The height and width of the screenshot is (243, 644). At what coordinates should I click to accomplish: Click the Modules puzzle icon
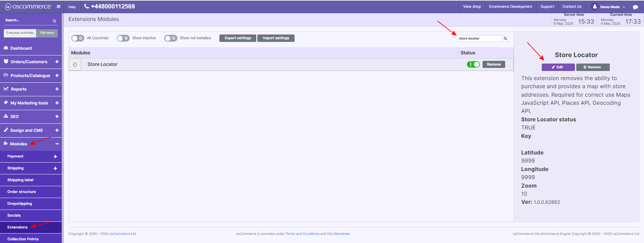pos(6,143)
